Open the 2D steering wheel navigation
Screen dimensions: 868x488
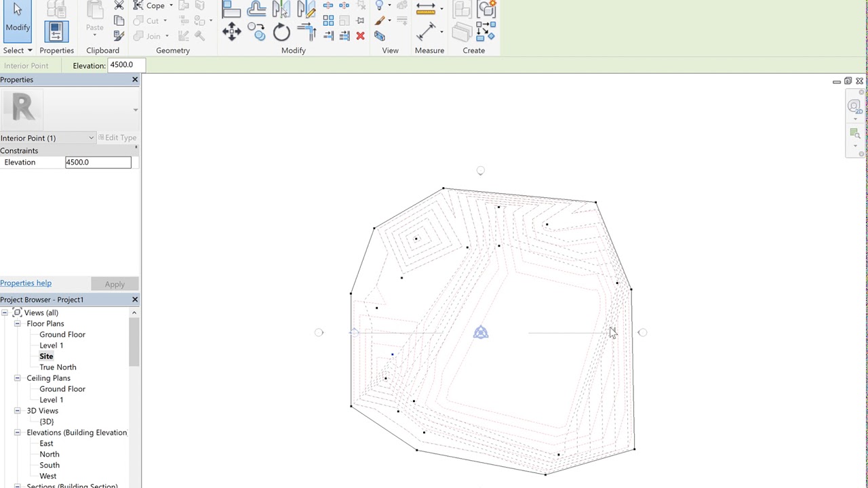(854, 106)
